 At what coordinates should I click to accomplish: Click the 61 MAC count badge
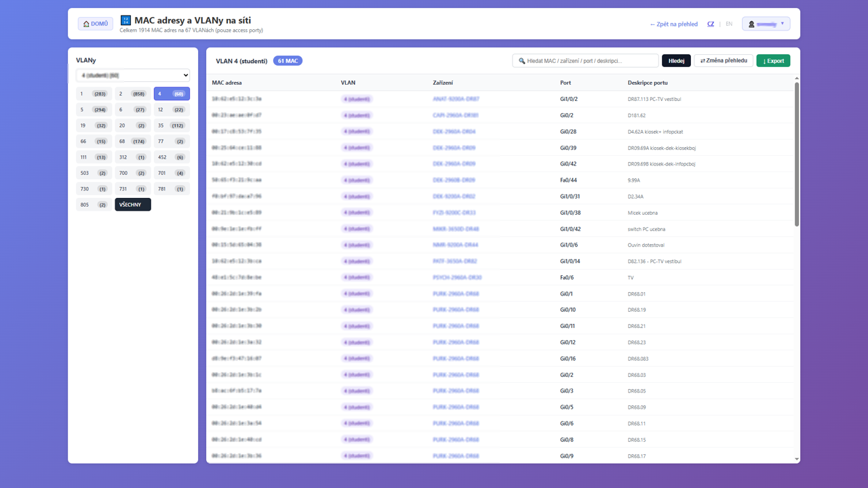(x=288, y=61)
